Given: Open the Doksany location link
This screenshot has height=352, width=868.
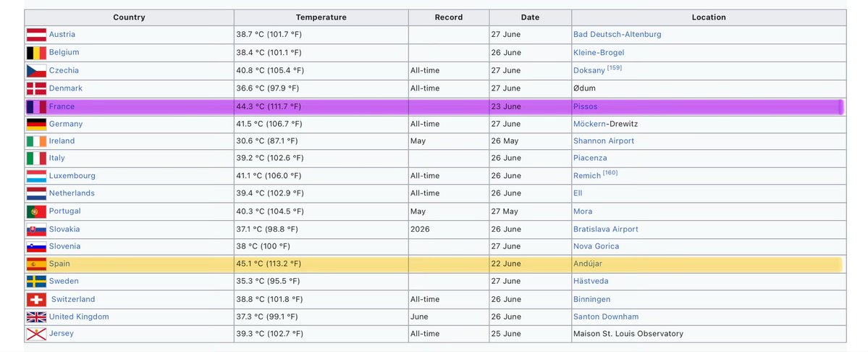Looking at the screenshot, I should (589, 71).
